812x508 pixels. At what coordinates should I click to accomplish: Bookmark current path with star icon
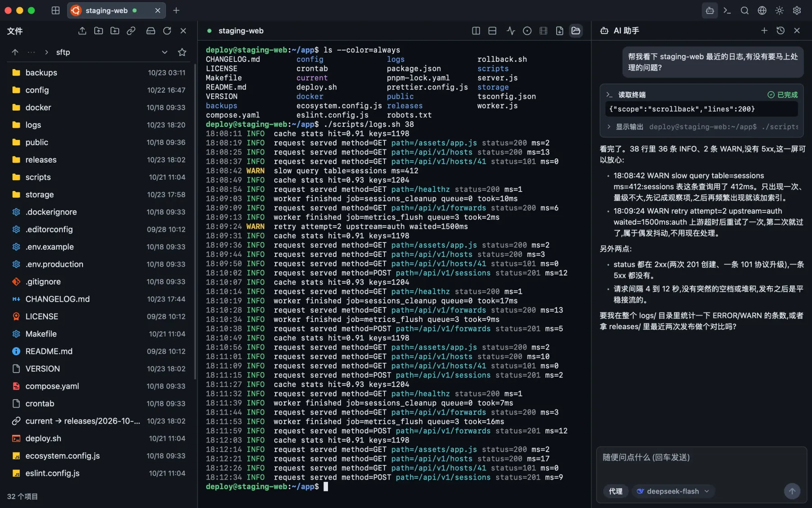click(x=182, y=52)
